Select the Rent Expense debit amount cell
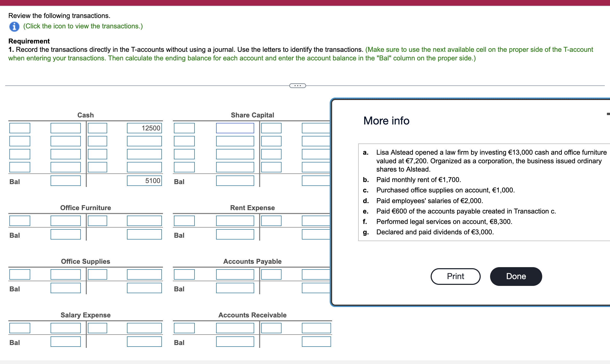This screenshot has height=364, width=610. tap(235, 221)
